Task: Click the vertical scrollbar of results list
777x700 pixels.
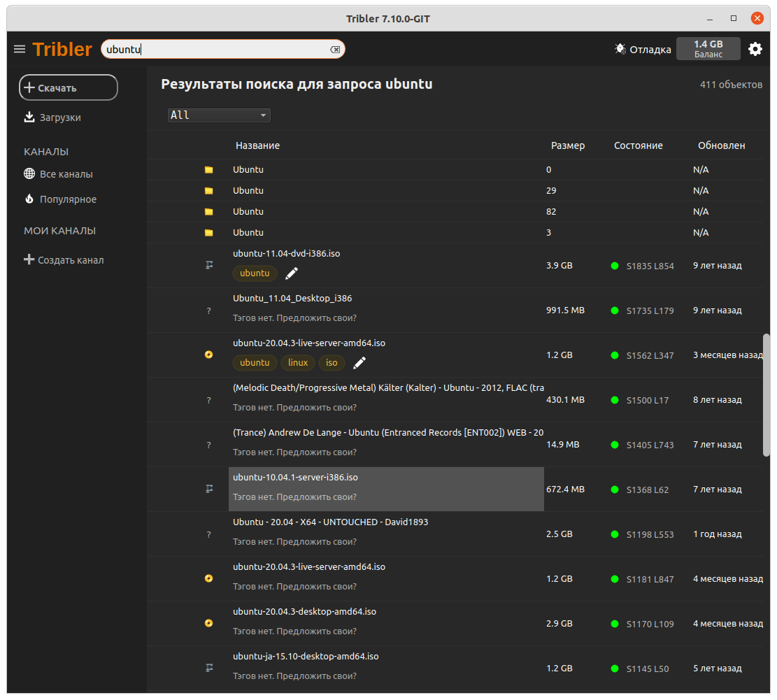Action: 767,395
